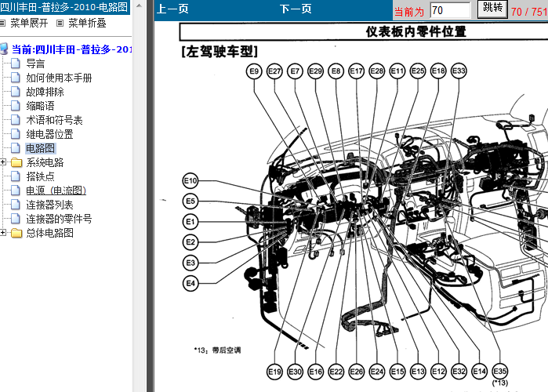Image resolution: width=548 pixels, height=392 pixels.
Task: Click the E25 connector label in diagram
Action: [x=418, y=71]
